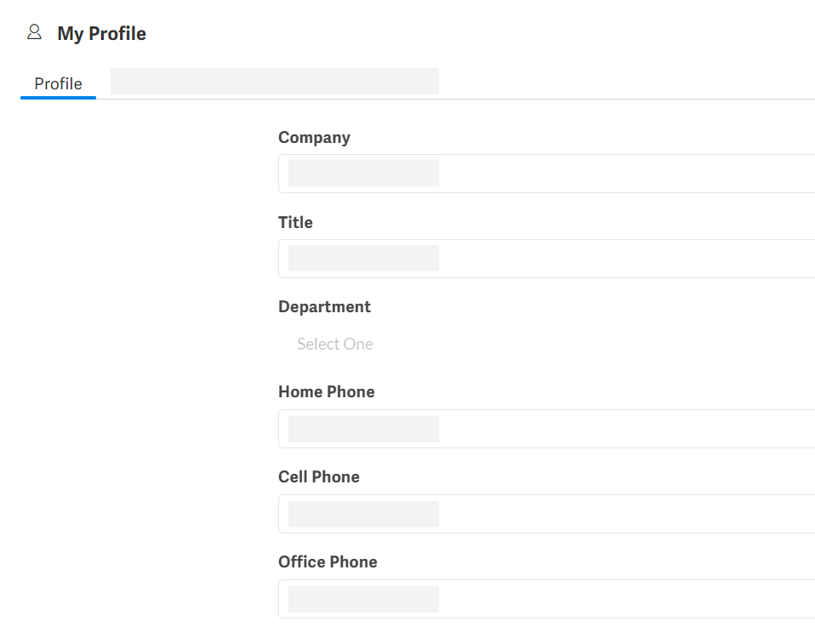Click the Cell Phone field label

(319, 477)
